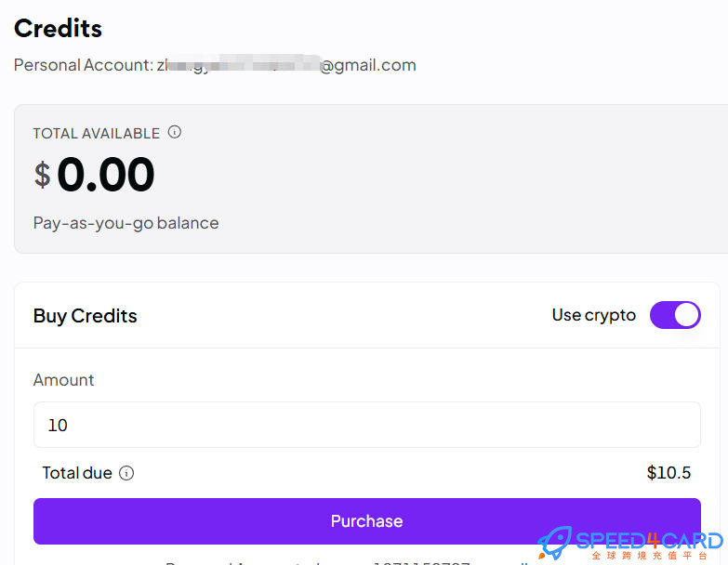Click the info icon next to Total due
Screen dimensions: 728x565
[x=126, y=473]
